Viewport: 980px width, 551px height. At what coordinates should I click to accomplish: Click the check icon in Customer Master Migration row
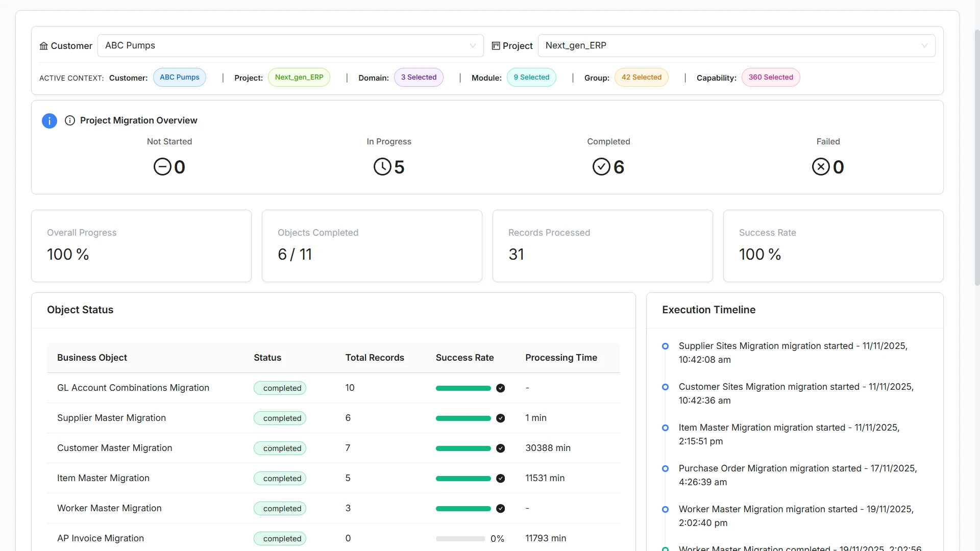(501, 448)
